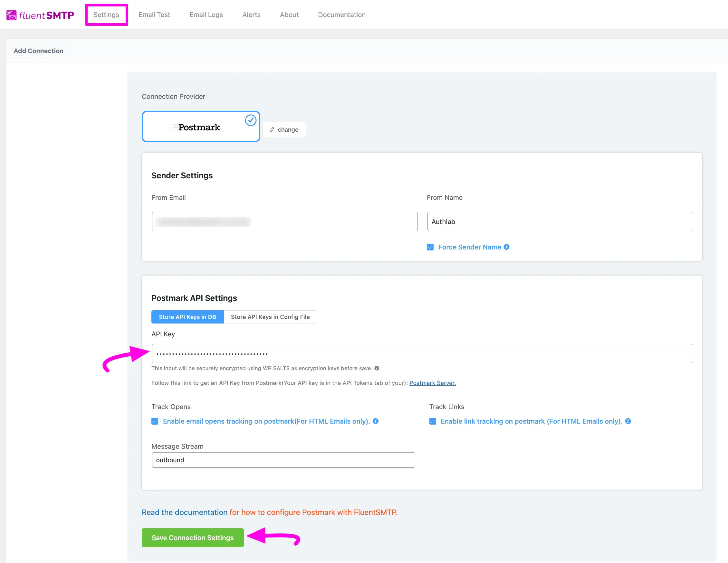Open the Email Logs tab
728x563 pixels.
coord(206,15)
